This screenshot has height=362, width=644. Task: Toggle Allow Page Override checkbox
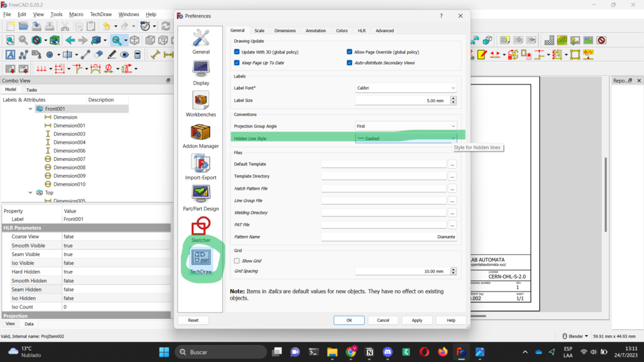tap(350, 52)
